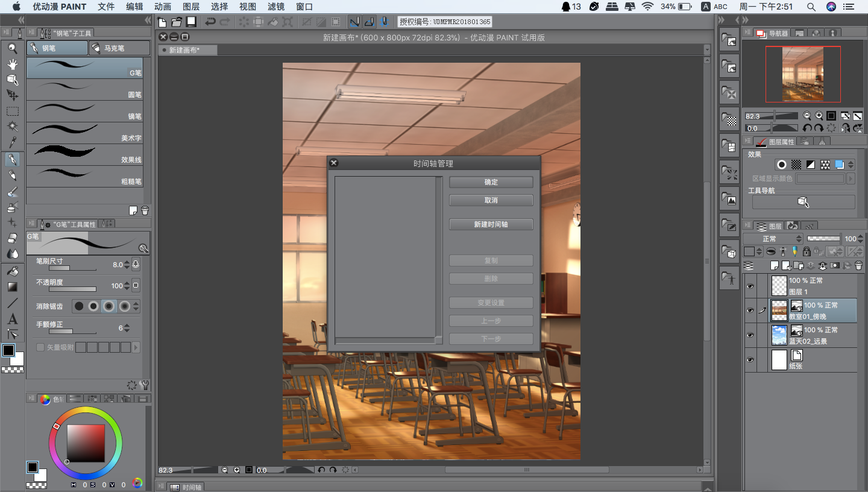Click the open file folder icon
Image resolution: width=868 pixels, height=492 pixels.
point(177,22)
